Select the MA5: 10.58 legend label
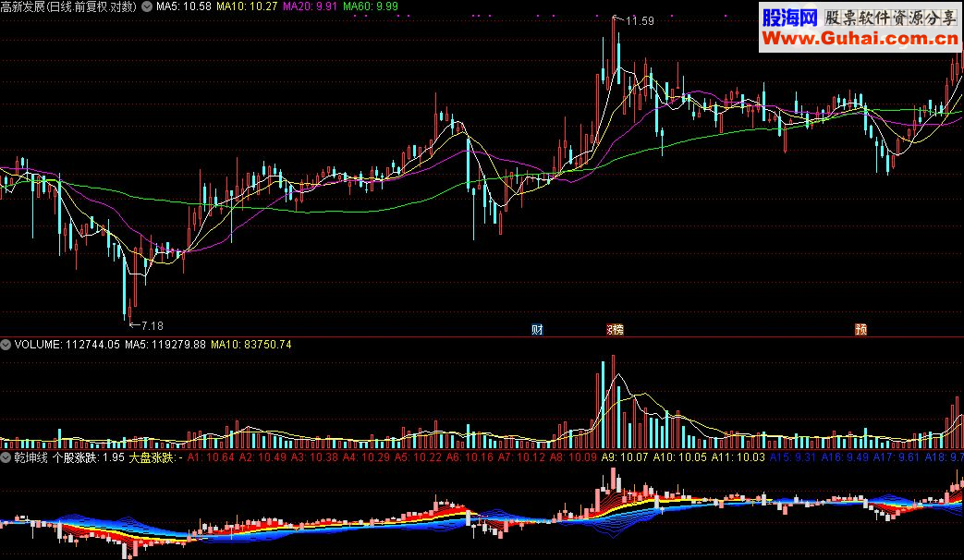The height and width of the screenshot is (560, 964). tap(183, 6)
